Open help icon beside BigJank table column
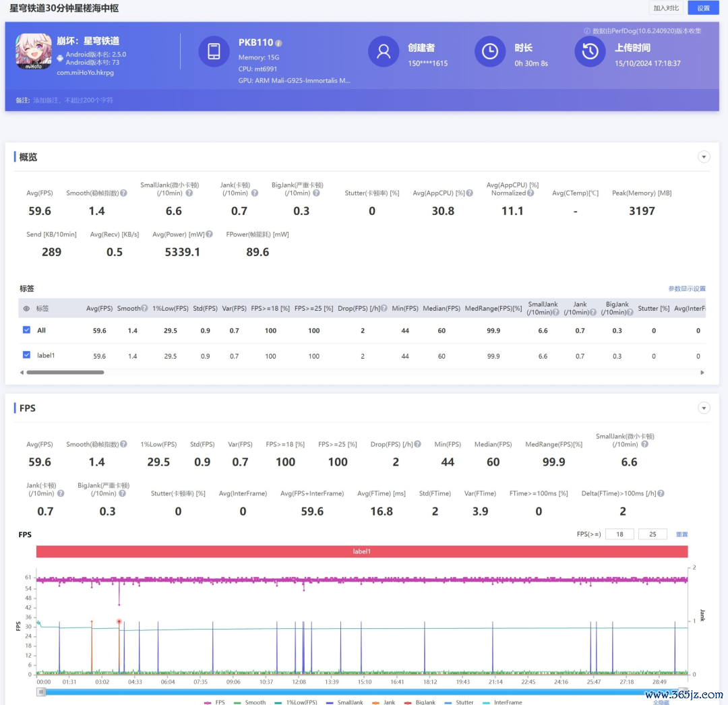 coord(630,312)
